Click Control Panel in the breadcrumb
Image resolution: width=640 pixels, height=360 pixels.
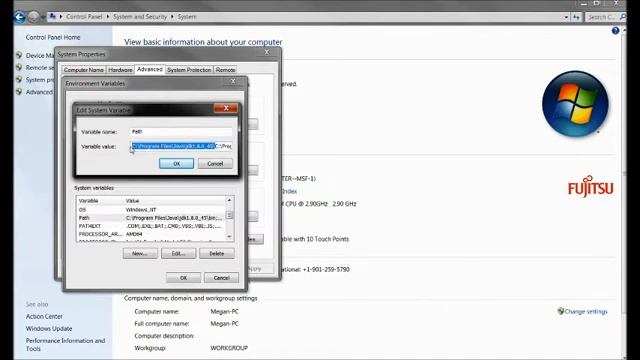click(84, 17)
